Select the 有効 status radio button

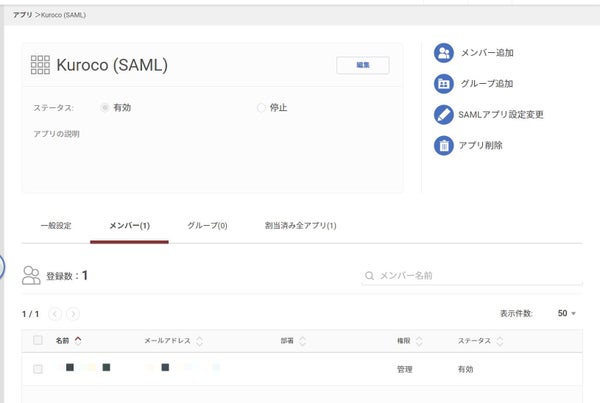pyautogui.click(x=104, y=108)
